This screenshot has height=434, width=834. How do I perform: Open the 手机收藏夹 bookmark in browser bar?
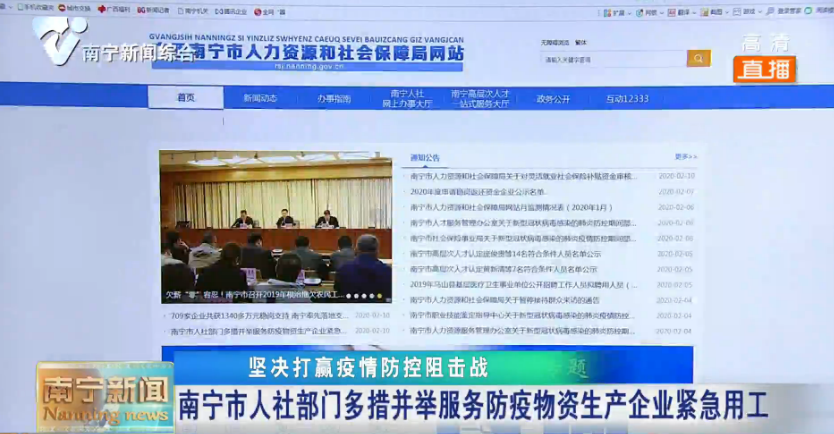click(x=35, y=7)
